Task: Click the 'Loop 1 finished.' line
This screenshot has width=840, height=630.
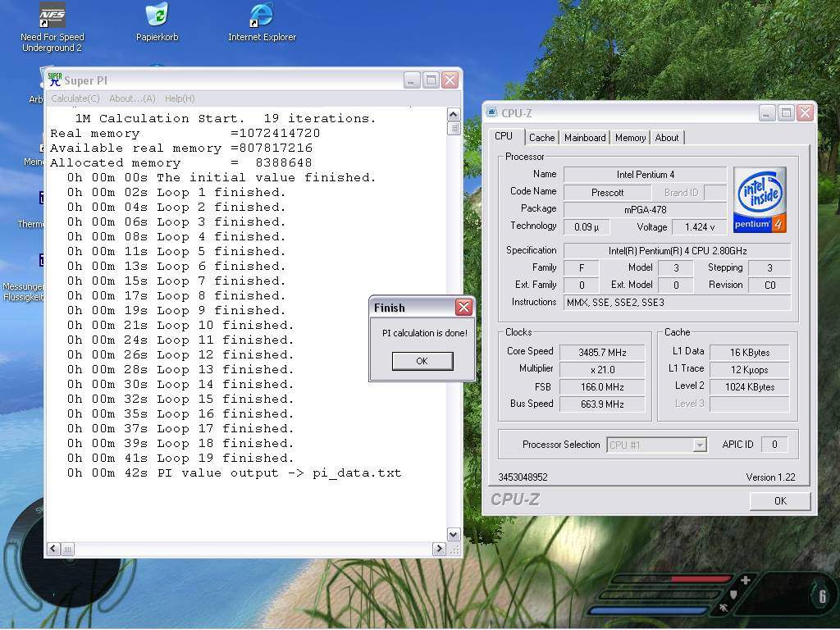Action: (x=177, y=192)
